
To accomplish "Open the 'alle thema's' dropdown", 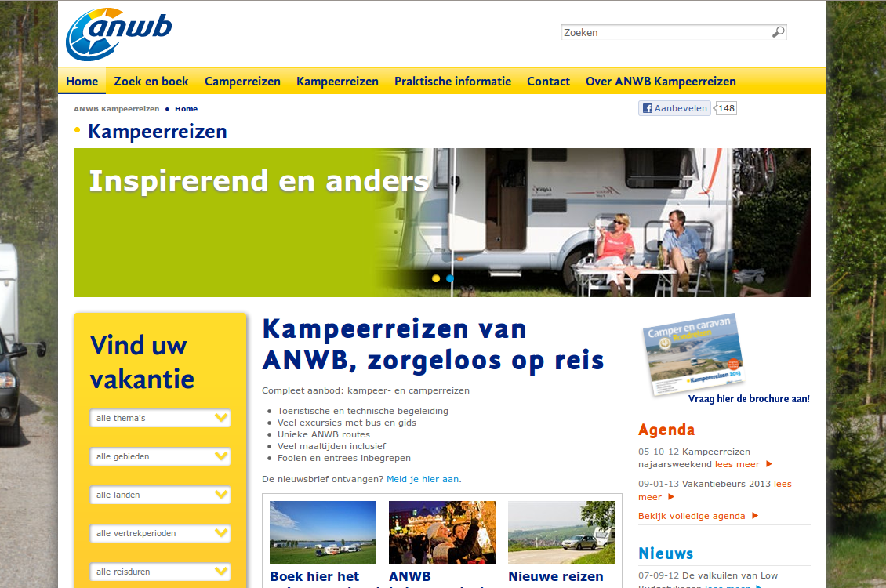I will [x=160, y=418].
